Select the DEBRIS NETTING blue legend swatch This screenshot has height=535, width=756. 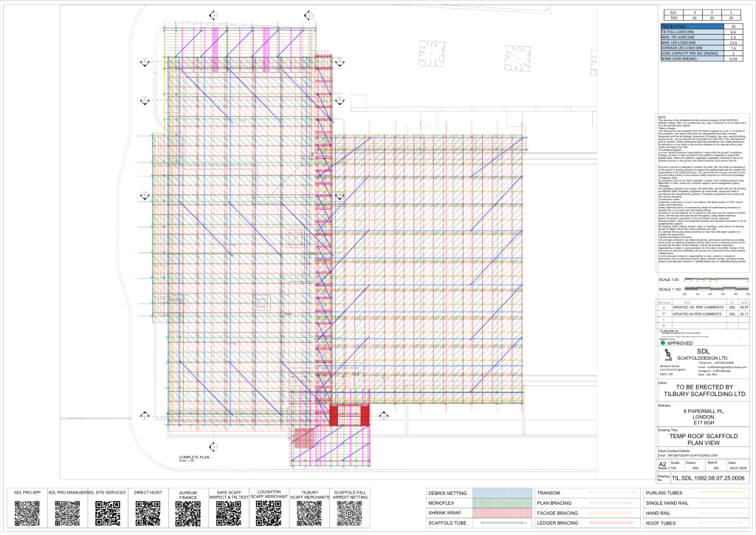pyautogui.click(x=502, y=493)
